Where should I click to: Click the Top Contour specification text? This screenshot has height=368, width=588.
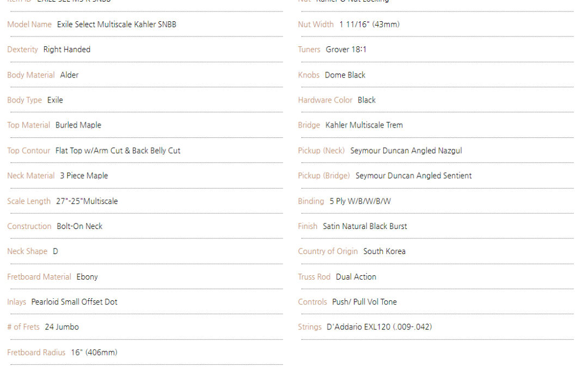[118, 150]
